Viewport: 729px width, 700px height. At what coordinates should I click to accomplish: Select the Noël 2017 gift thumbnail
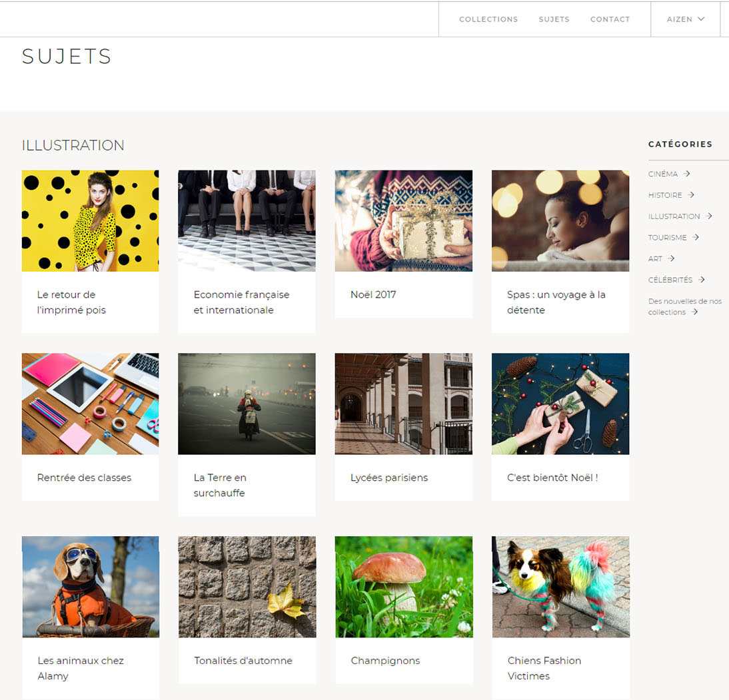[404, 220]
